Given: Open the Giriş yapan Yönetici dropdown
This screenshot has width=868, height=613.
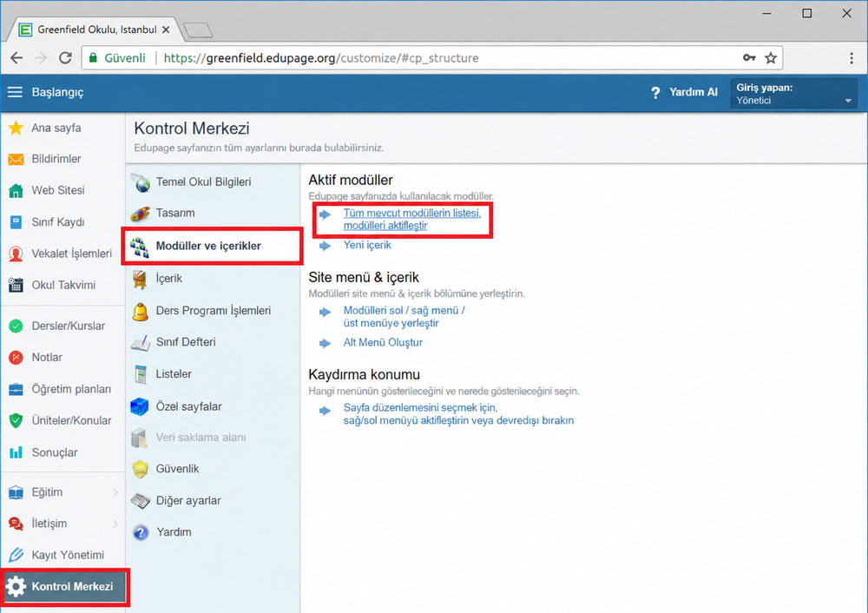Looking at the screenshot, I should coord(794,93).
